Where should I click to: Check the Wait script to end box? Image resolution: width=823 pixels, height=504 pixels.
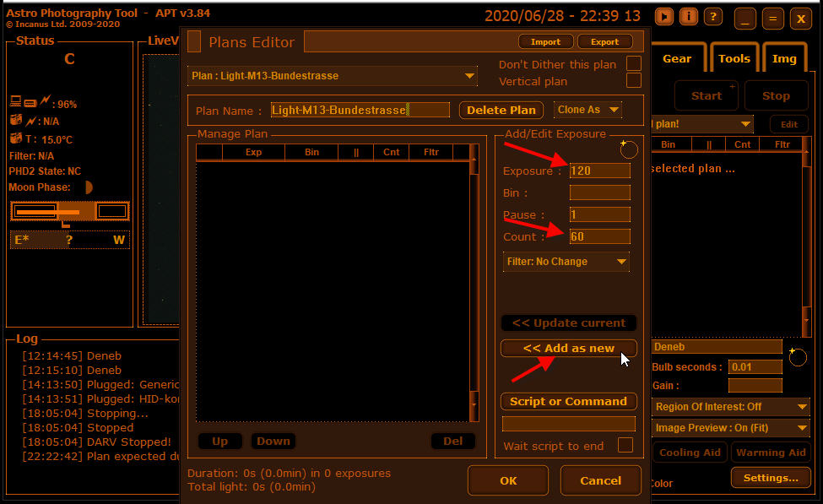(625, 445)
